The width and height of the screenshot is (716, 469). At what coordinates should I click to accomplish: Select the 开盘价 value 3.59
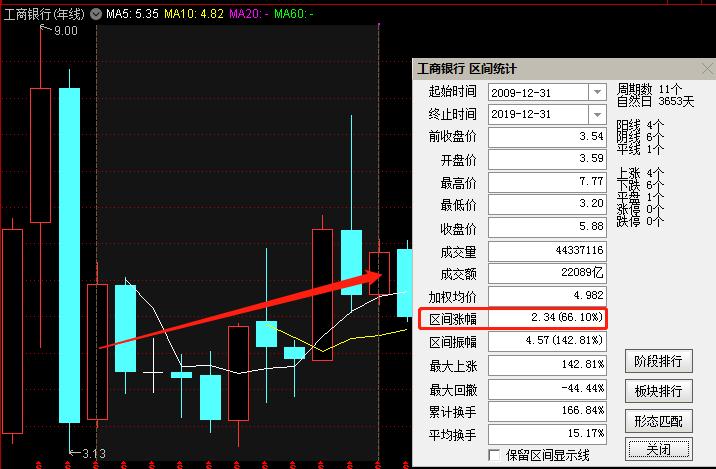click(x=547, y=159)
